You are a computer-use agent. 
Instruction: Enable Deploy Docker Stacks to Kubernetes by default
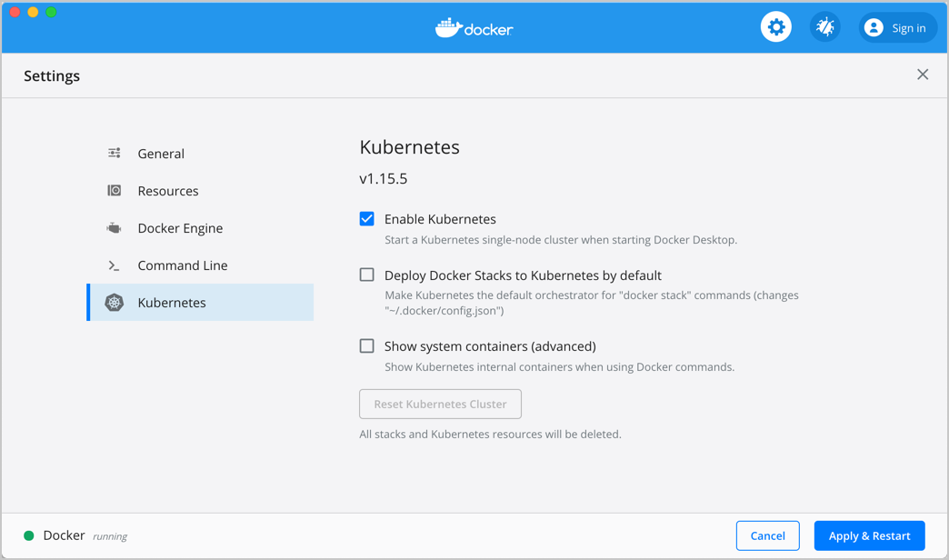point(366,275)
